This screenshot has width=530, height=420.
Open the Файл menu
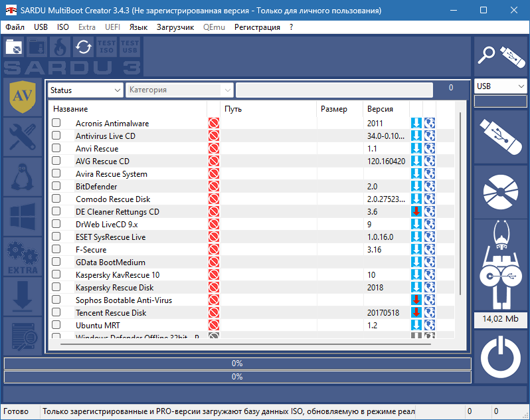click(15, 27)
